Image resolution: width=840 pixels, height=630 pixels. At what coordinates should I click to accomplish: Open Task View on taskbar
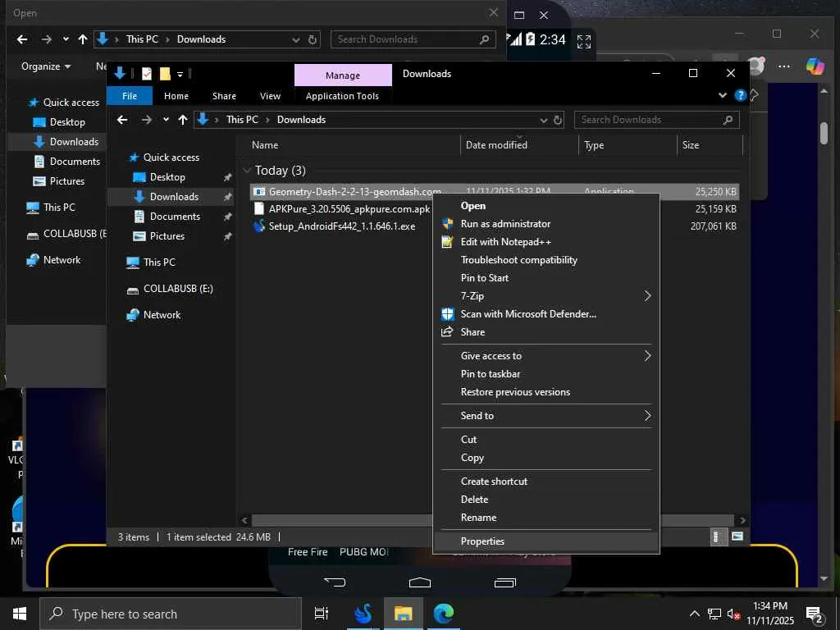click(x=322, y=614)
